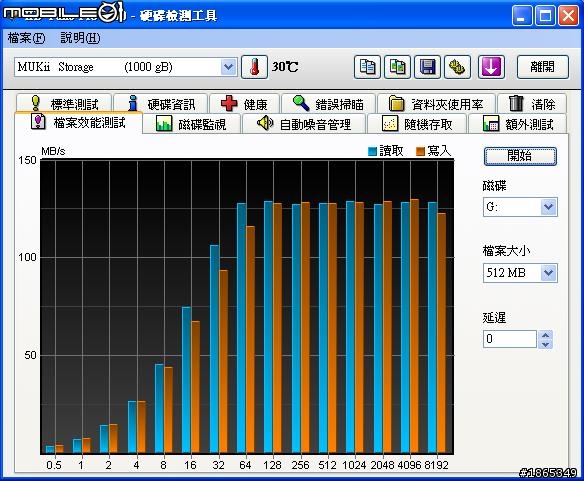Open the 說明(H) menu
The image size is (584, 481).
tap(80, 38)
